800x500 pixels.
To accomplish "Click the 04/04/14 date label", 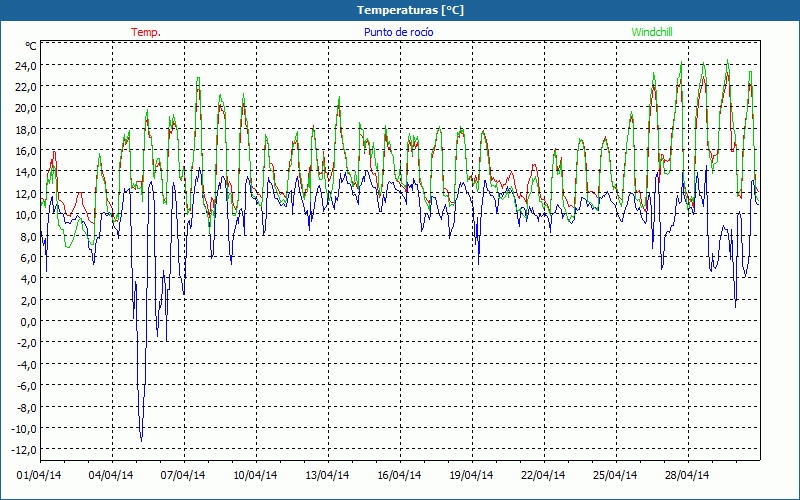I will pos(111,475).
